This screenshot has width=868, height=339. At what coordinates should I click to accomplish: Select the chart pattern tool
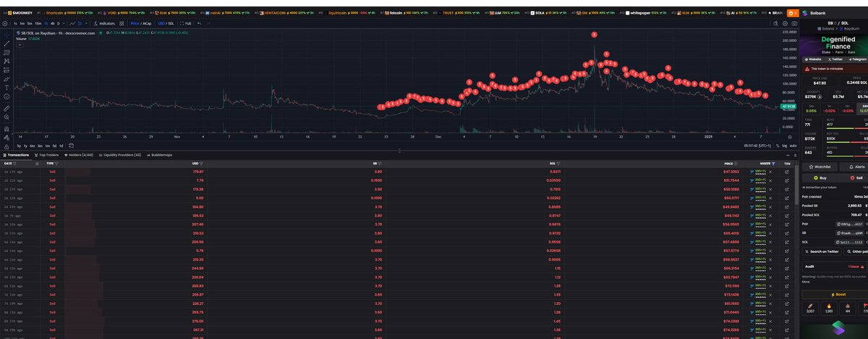[x=7, y=61]
